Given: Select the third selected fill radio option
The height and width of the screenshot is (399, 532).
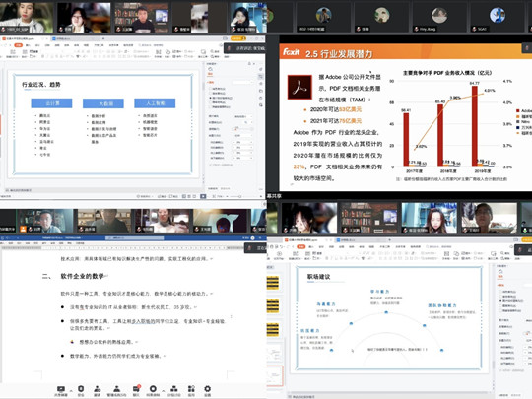Looking at the screenshot, I should pyautogui.click(x=211, y=98).
